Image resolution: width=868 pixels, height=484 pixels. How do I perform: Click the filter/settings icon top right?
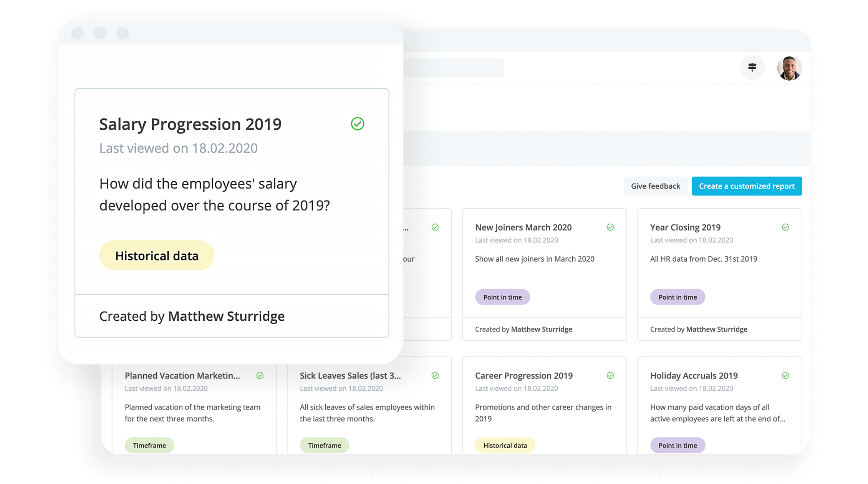tap(753, 67)
